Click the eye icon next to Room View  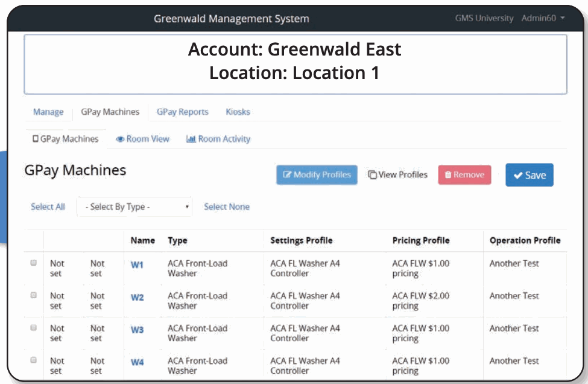click(x=120, y=139)
